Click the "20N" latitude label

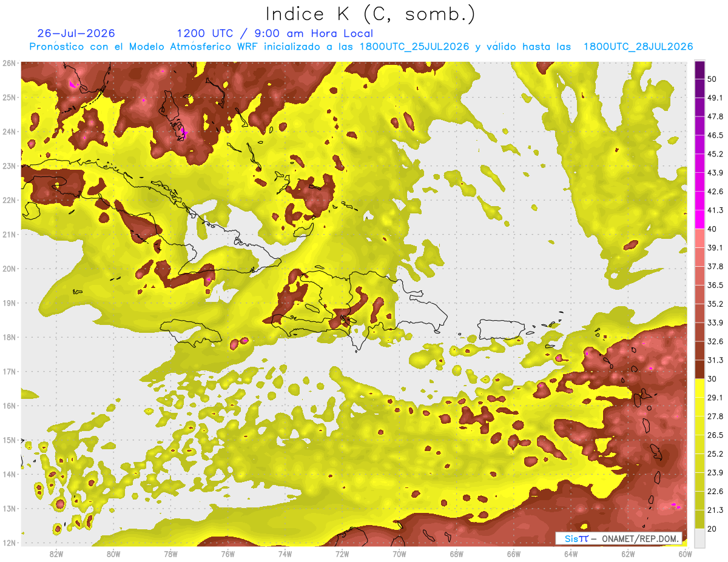pos(9,269)
